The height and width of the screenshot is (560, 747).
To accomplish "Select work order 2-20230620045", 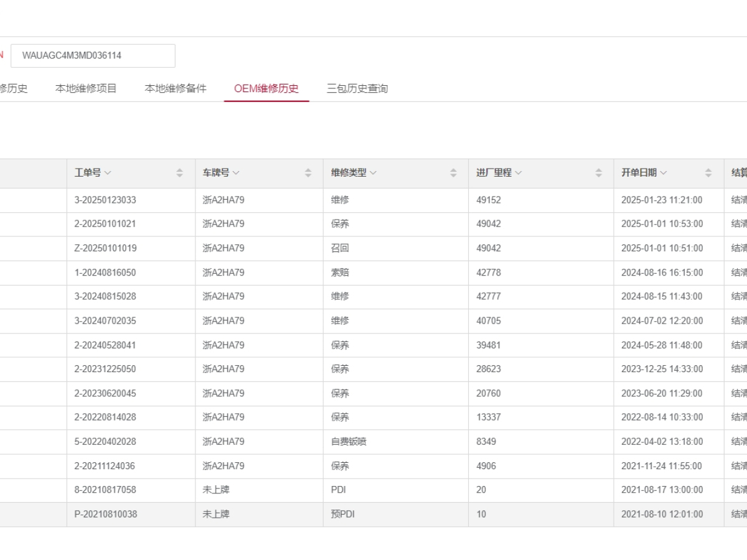I will pos(105,393).
